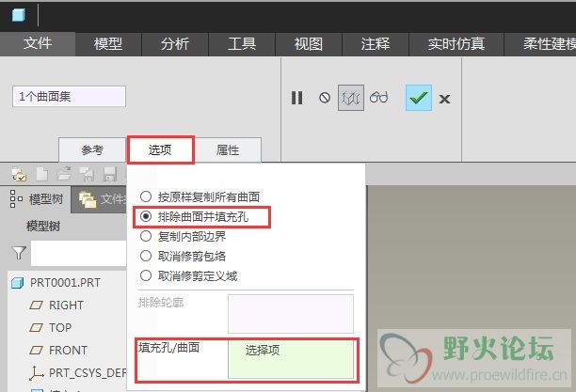Toggle the attached geometry preview icon
Screen dimensions: 576x392
pos(351,98)
